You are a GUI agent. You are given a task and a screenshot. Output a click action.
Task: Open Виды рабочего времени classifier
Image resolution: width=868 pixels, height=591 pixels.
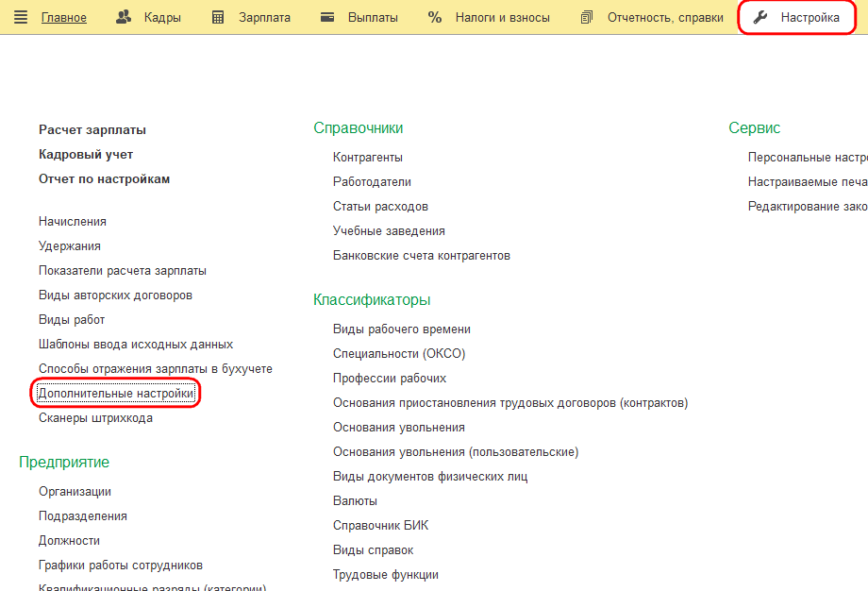point(401,329)
